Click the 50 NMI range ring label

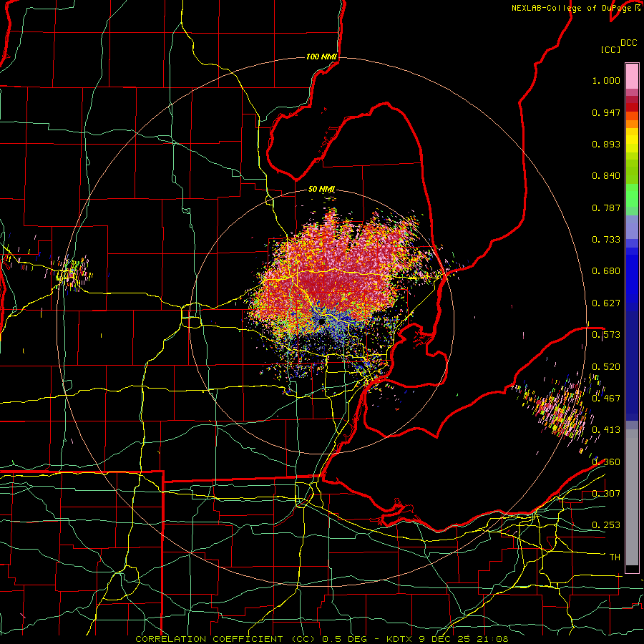(x=321, y=189)
